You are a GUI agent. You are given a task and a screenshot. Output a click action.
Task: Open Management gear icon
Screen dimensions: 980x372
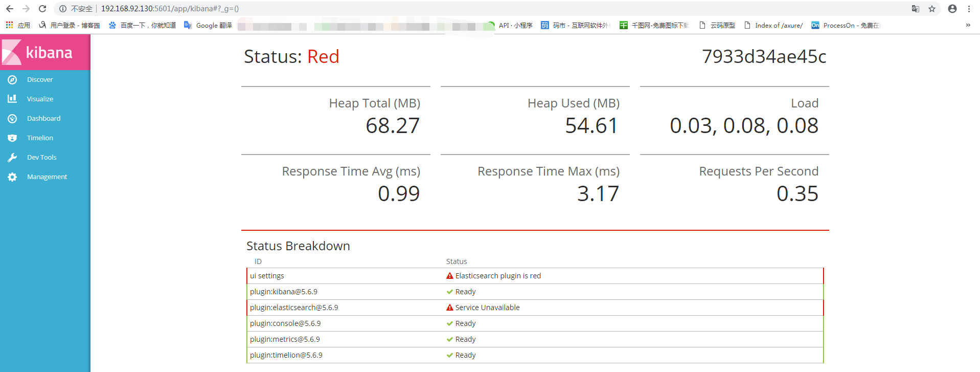coord(12,177)
